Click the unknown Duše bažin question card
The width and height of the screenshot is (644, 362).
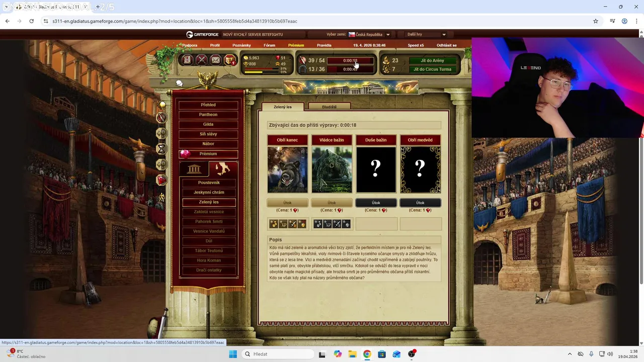376,170
